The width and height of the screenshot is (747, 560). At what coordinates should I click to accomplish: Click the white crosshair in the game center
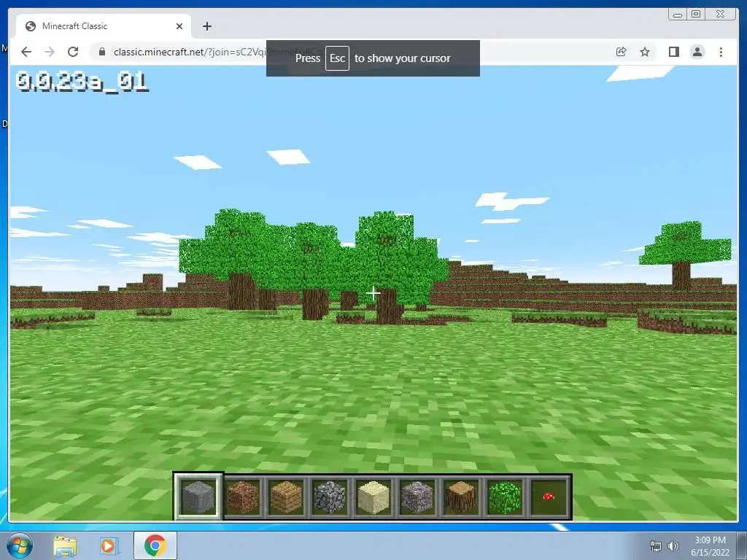coord(373,293)
